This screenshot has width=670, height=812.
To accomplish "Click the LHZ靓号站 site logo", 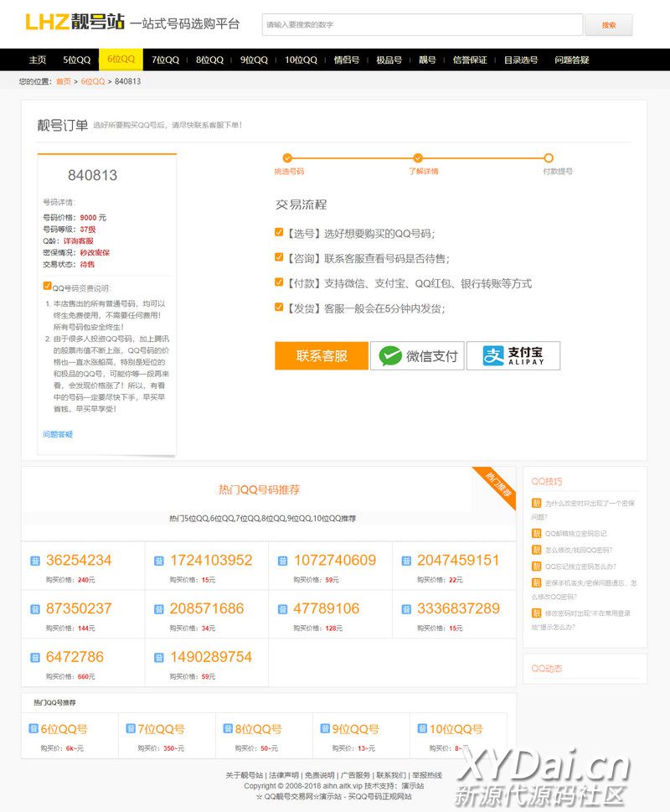I will pos(75,23).
